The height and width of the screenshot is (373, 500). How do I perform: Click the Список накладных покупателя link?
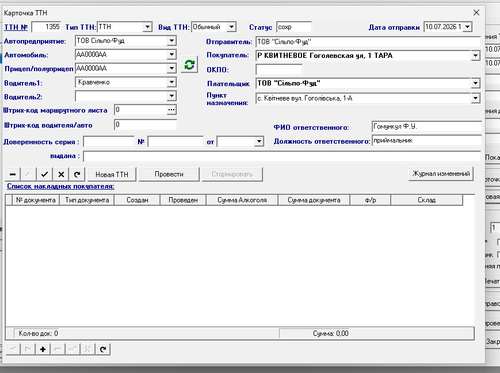61,186
